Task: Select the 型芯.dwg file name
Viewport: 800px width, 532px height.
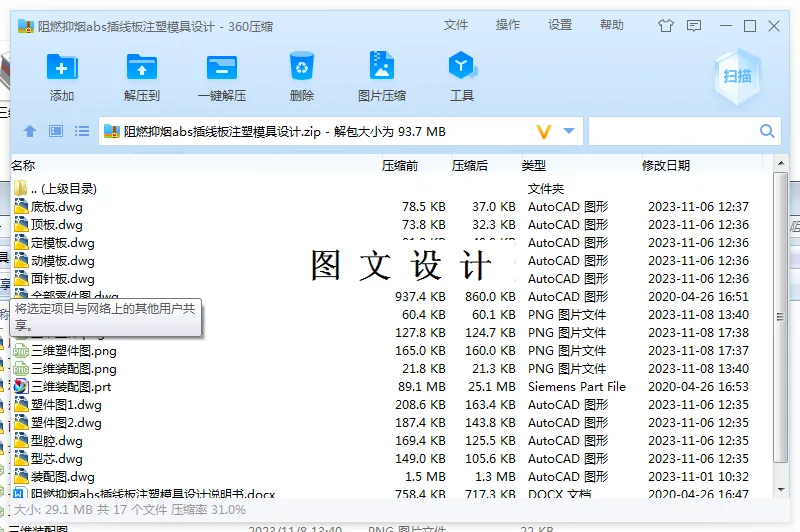Action: (57, 459)
